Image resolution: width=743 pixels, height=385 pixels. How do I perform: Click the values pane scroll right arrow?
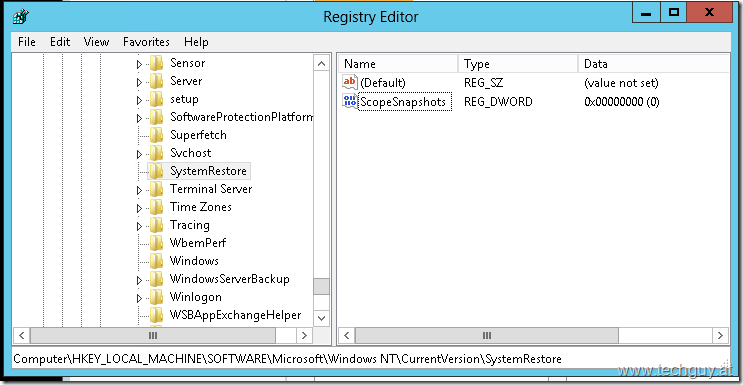click(721, 335)
